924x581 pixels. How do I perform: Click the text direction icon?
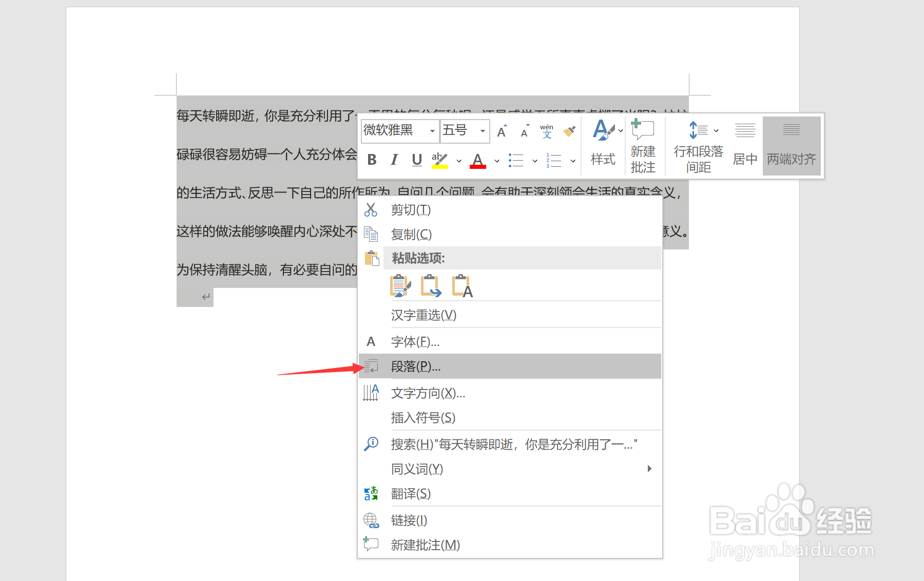pyautogui.click(x=371, y=393)
